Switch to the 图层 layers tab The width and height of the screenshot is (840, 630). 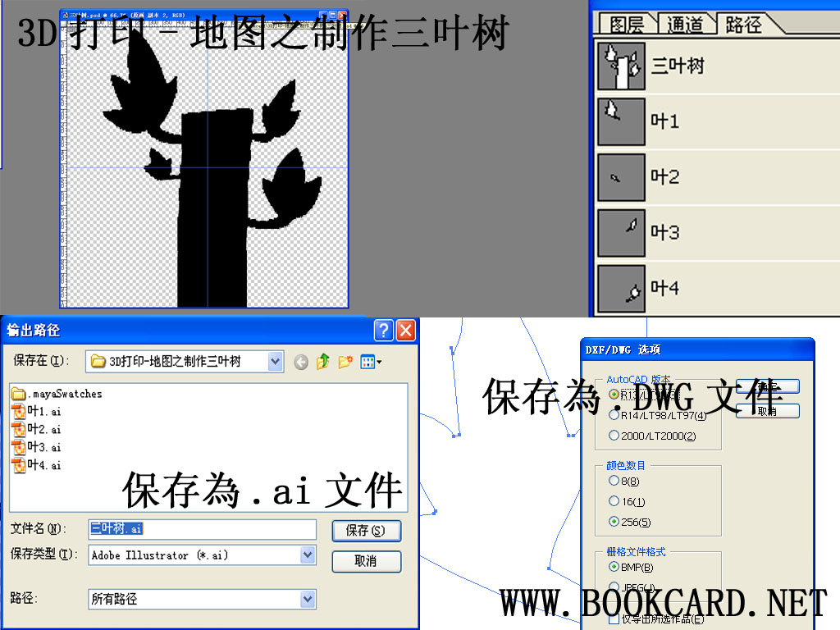point(628,25)
